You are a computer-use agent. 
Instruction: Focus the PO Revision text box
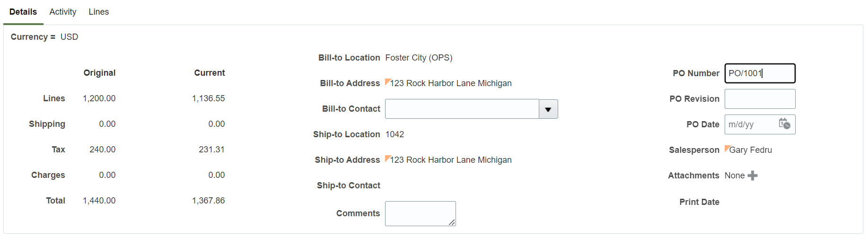[759, 99]
